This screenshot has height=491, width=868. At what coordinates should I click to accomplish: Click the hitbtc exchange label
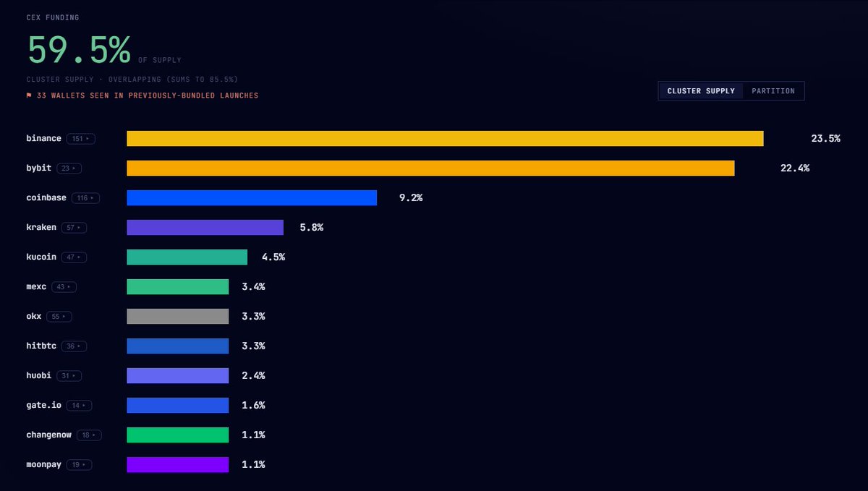[41, 346]
